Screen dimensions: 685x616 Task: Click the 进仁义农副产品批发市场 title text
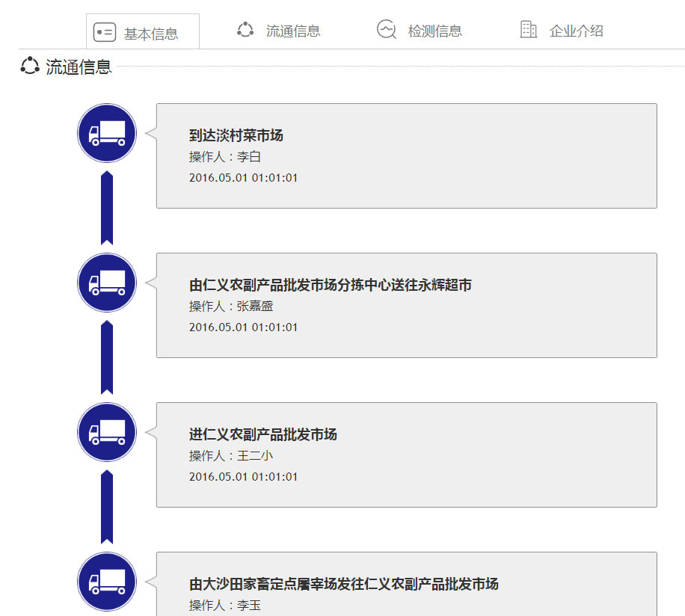pyautogui.click(x=262, y=434)
